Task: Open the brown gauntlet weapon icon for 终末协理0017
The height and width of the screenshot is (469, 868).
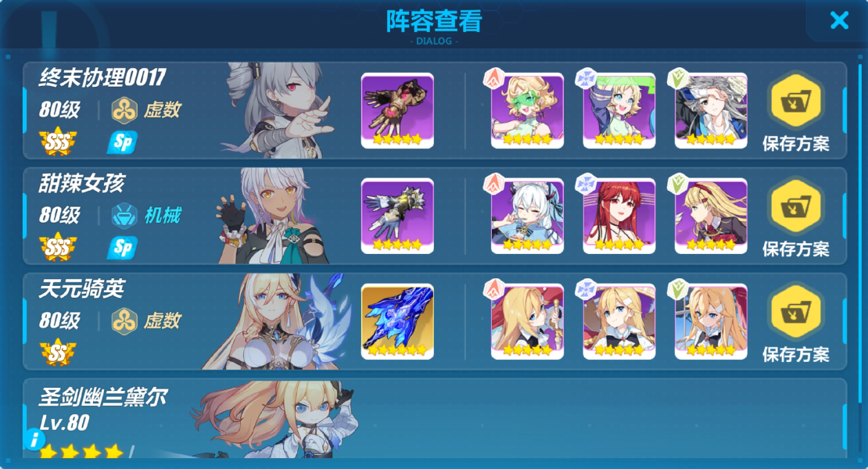Action: pyautogui.click(x=397, y=111)
